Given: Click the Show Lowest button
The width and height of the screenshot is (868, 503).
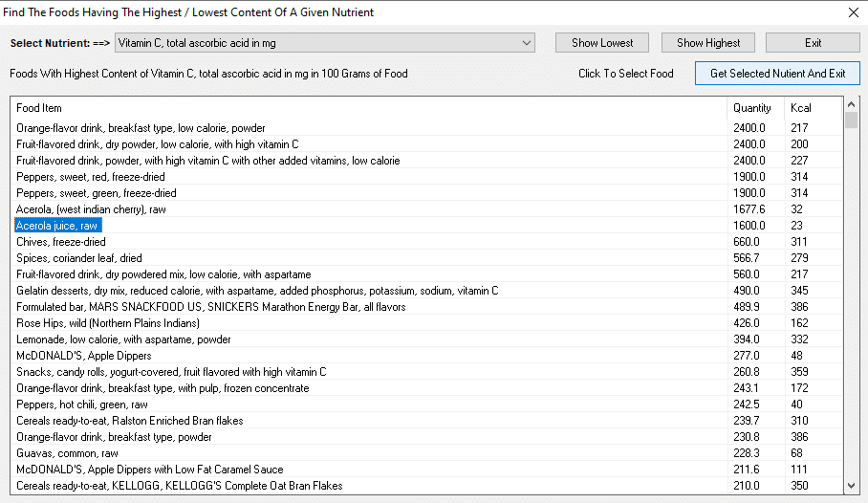Looking at the screenshot, I should [x=601, y=43].
